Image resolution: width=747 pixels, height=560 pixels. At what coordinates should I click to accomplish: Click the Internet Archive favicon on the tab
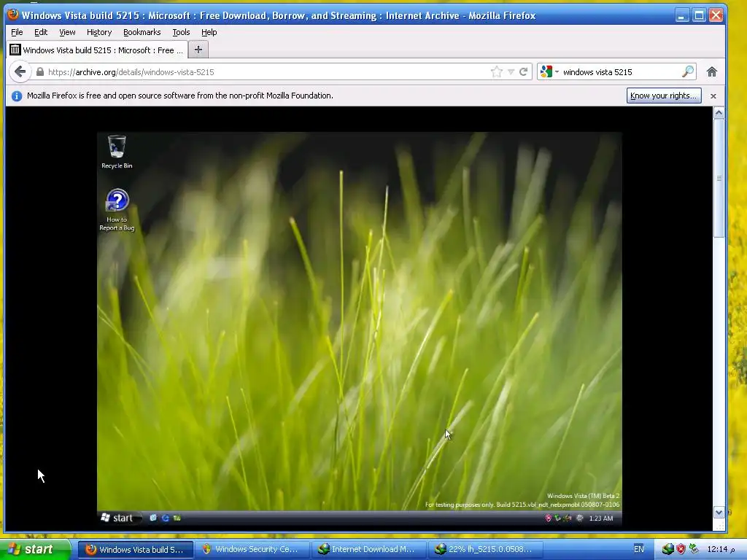[15, 50]
